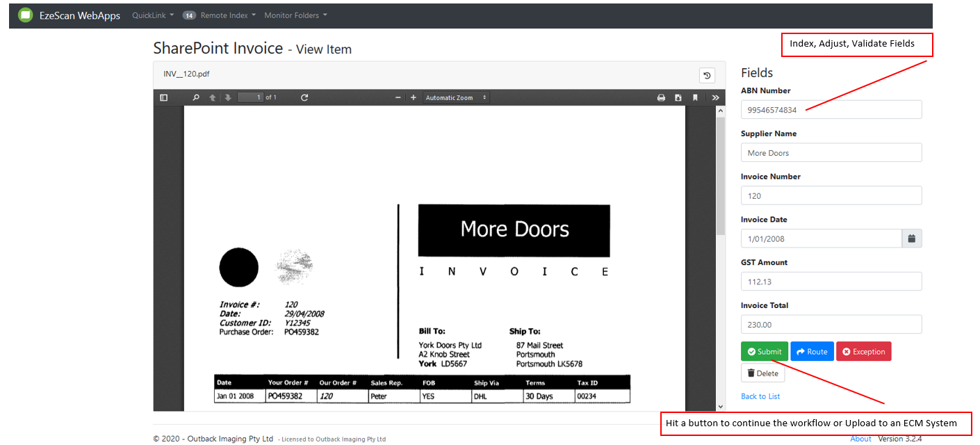The image size is (980, 445).
Task: Download the PDF file
Action: tap(678, 98)
